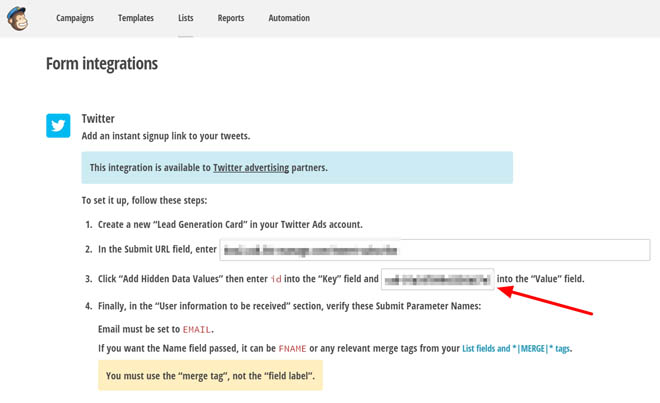Click the Form integrations heading
This screenshot has width=660, height=403.
point(102,64)
